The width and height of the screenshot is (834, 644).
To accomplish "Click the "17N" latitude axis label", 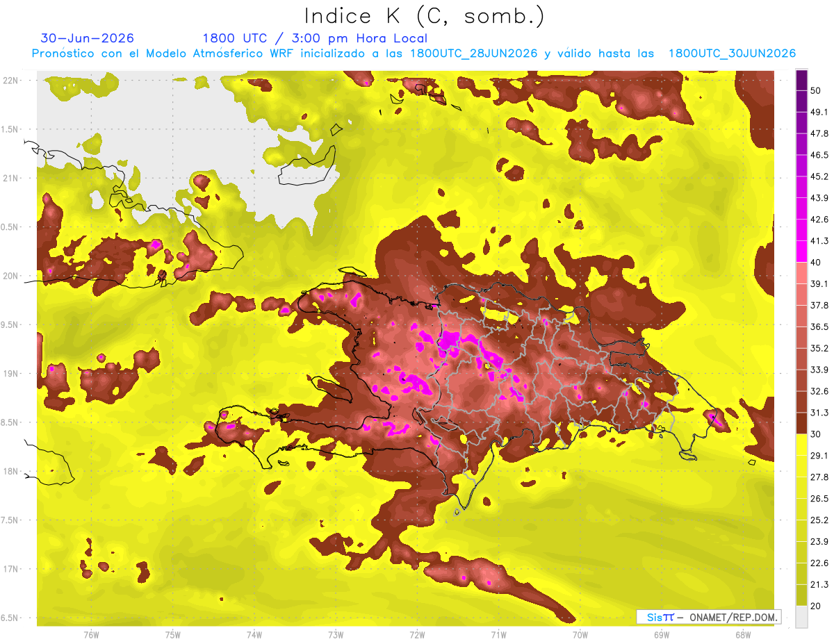I will tap(12, 570).
